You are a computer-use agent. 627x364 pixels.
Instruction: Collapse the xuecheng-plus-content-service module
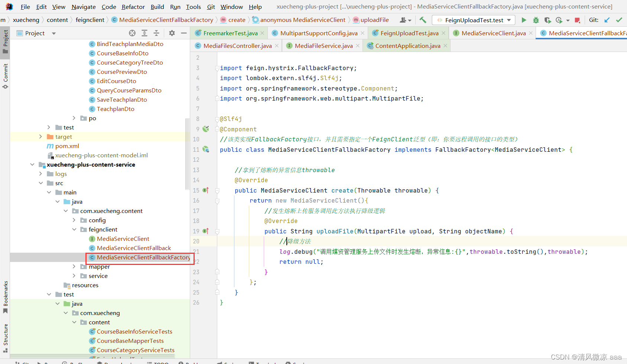[x=32, y=164]
